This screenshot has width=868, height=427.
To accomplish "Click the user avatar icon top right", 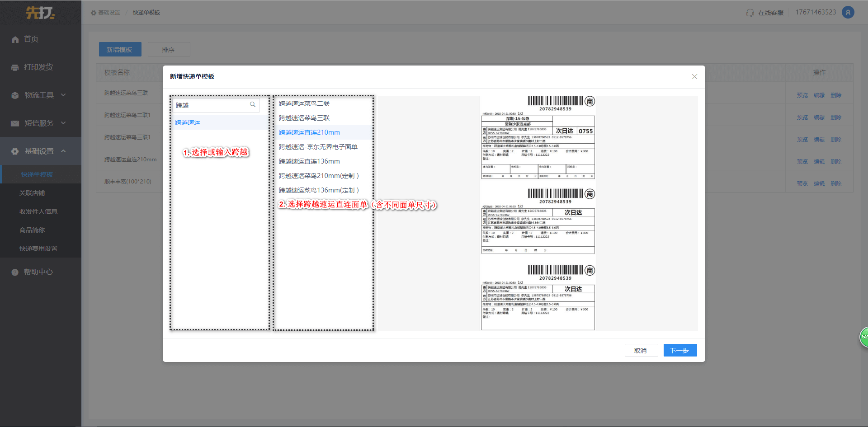I will (848, 12).
